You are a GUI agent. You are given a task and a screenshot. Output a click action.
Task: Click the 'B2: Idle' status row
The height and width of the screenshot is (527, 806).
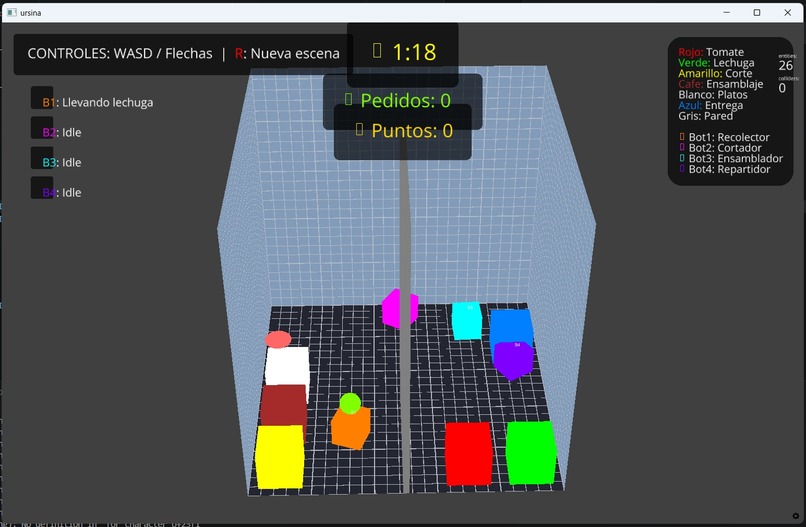62,132
